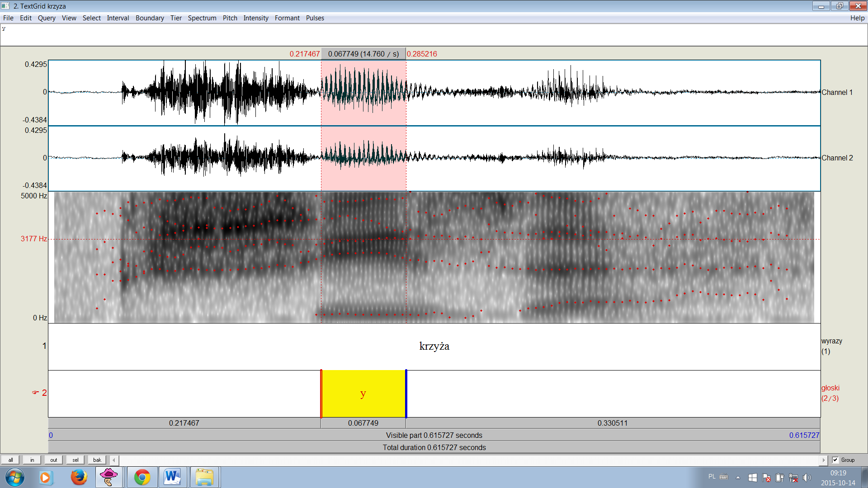868x488 pixels.
Task: Open the Action Center flag icon
Action: [766, 477]
